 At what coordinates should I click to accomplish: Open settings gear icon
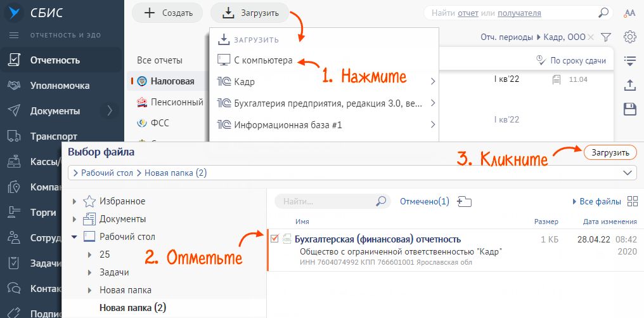pos(630,37)
